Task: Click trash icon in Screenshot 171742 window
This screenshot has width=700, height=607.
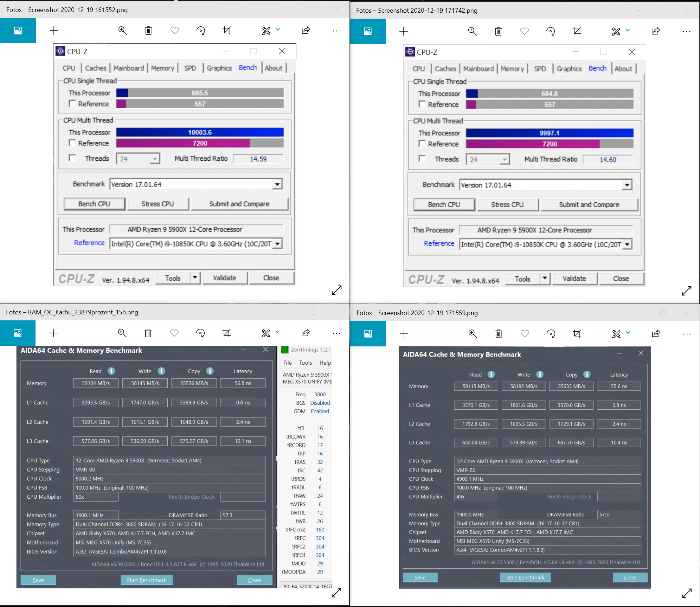Action: point(498,31)
